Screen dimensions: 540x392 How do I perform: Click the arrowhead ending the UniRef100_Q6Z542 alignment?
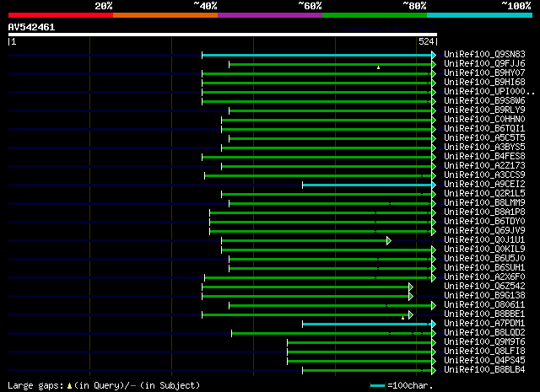coord(411,287)
